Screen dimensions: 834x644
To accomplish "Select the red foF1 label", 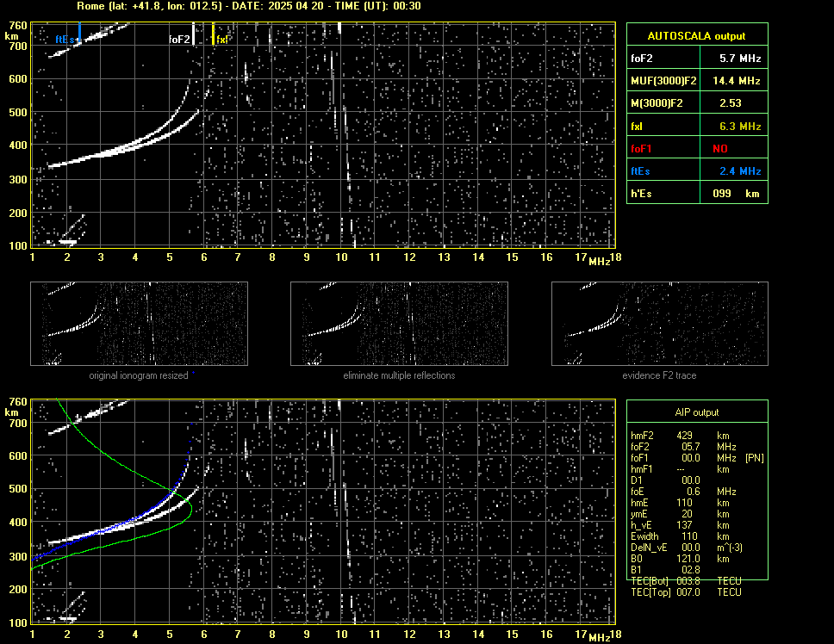I will [641, 149].
